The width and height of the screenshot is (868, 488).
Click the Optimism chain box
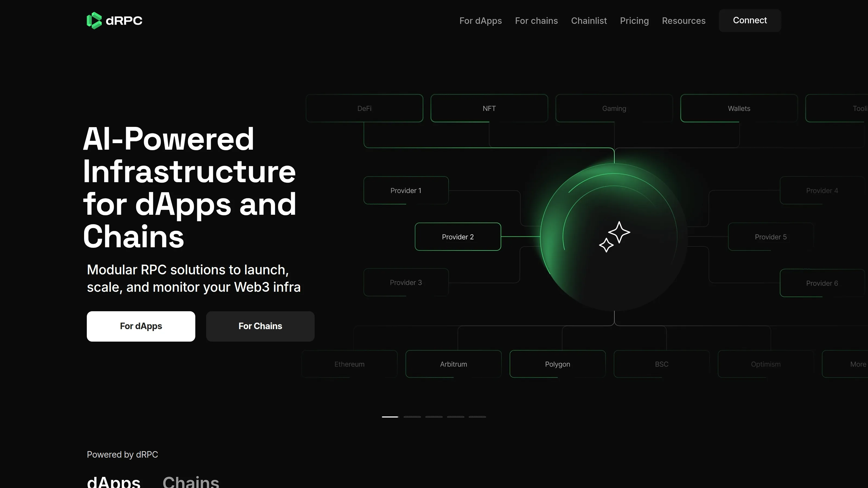(765, 364)
